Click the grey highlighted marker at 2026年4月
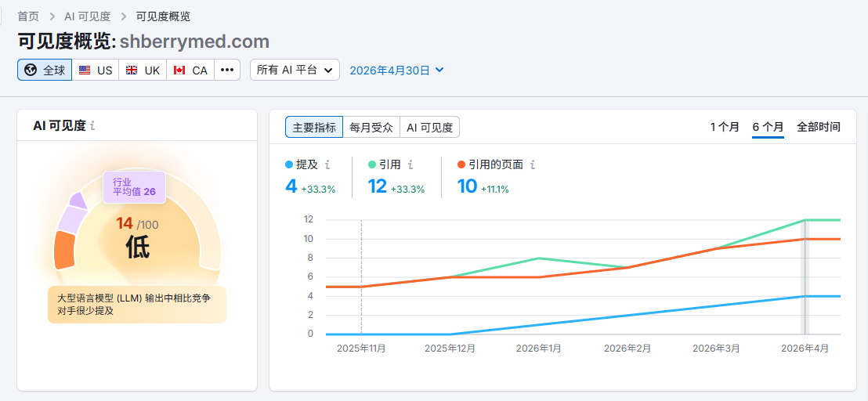 coord(806,277)
